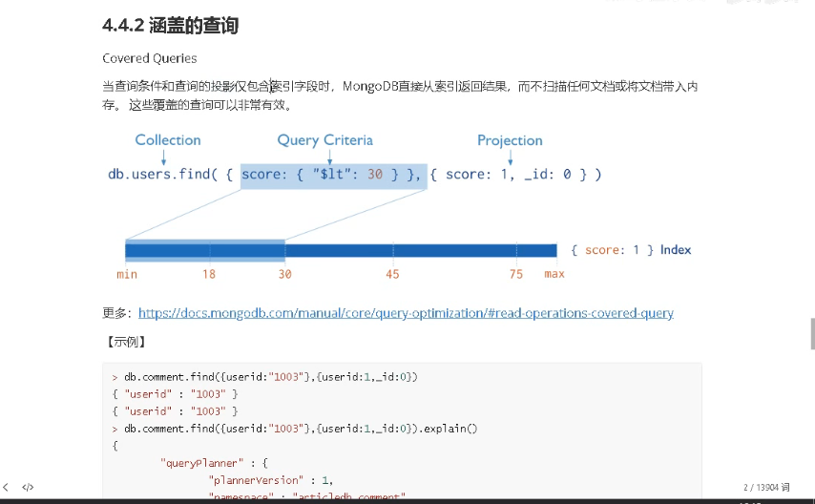Screen dimensions: 815x504
Task: Click the "queryPlanner" line in code block
Action: (x=214, y=463)
